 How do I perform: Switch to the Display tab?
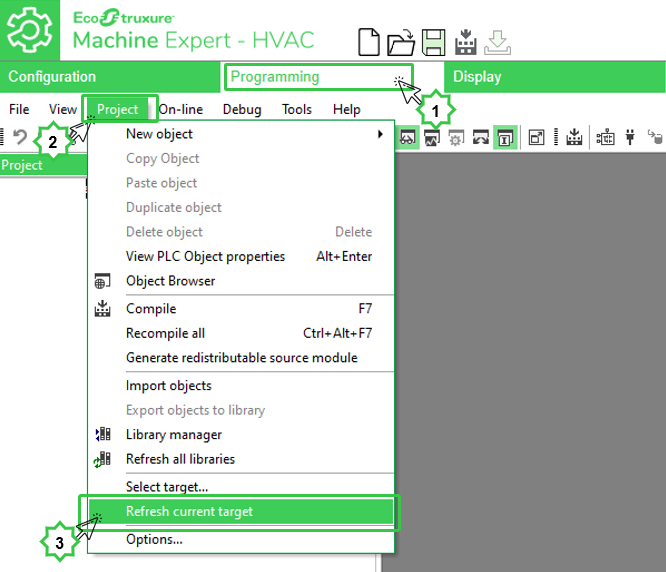(555, 77)
